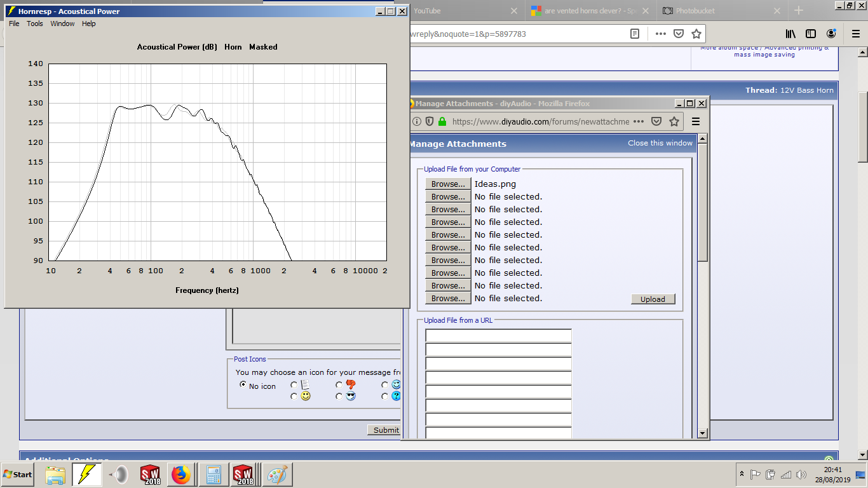
Task: Click 'mass image saving' link text
Action: pos(764,55)
